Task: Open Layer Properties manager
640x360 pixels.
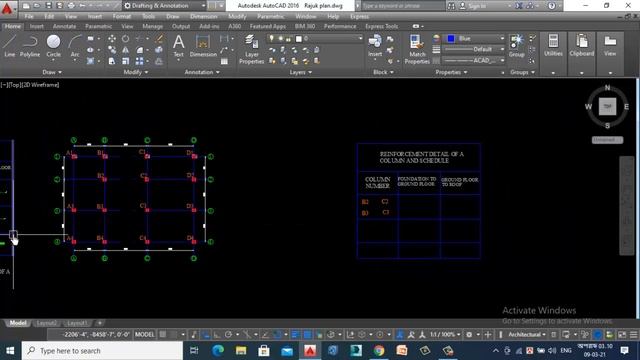Action: [x=251, y=49]
